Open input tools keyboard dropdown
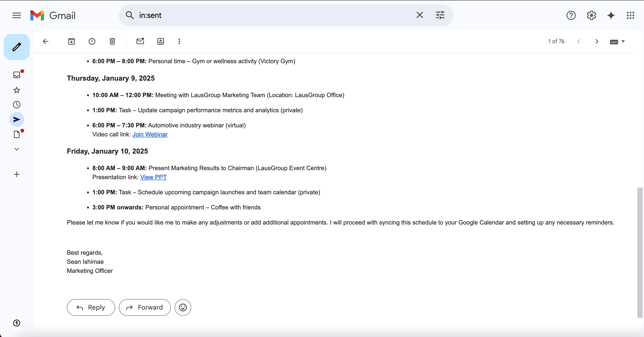This screenshot has width=644, height=337. [623, 42]
